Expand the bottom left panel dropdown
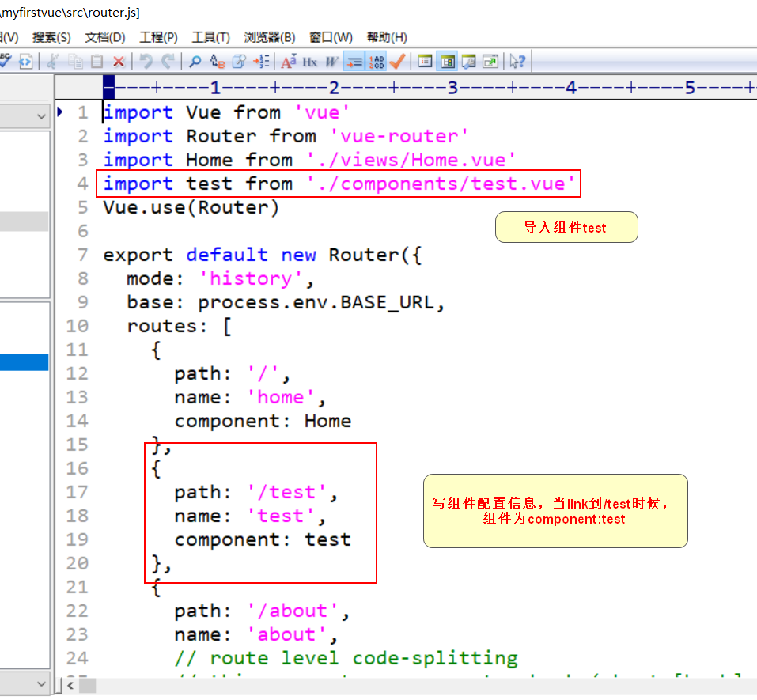This screenshot has width=757, height=700. click(41, 683)
